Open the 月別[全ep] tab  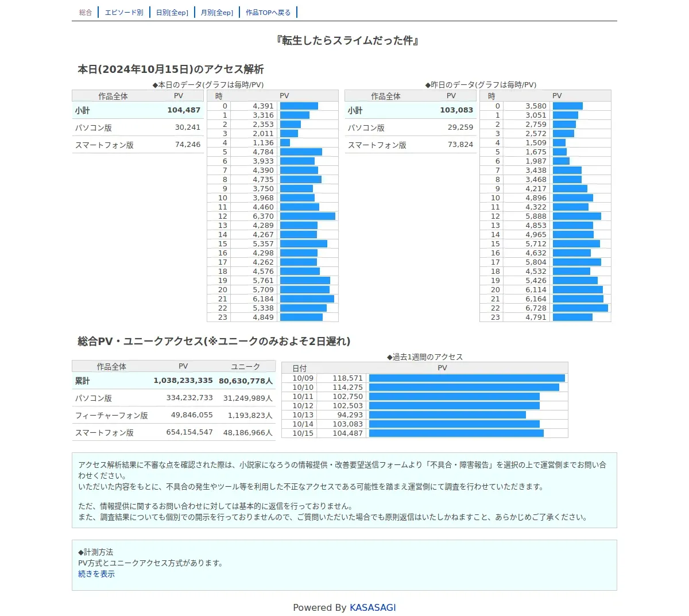217,12
